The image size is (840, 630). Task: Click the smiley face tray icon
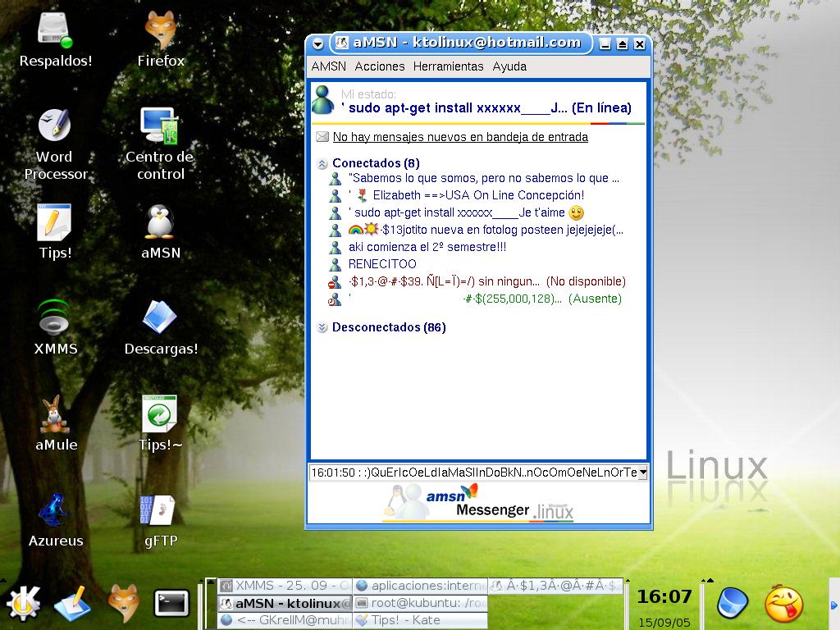(783, 605)
